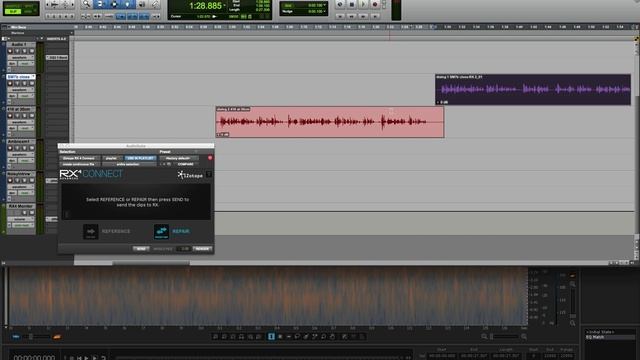This screenshot has height=360, width=640.
Task: Solo the 416 at 20cm track
Action: click(x=24, y=116)
